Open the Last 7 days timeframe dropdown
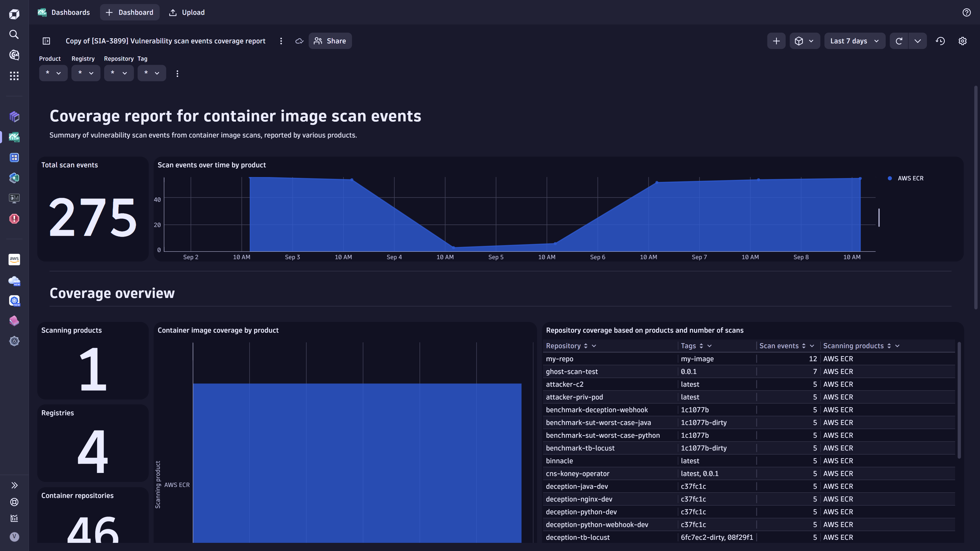The height and width of the screenshot is (551, 980). [x=854, y=41]
